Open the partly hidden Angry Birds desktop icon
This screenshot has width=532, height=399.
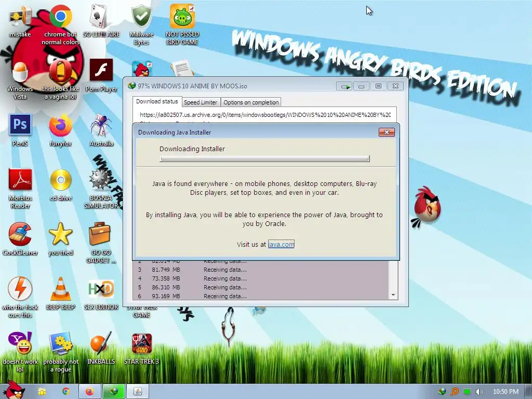(141, 69)
